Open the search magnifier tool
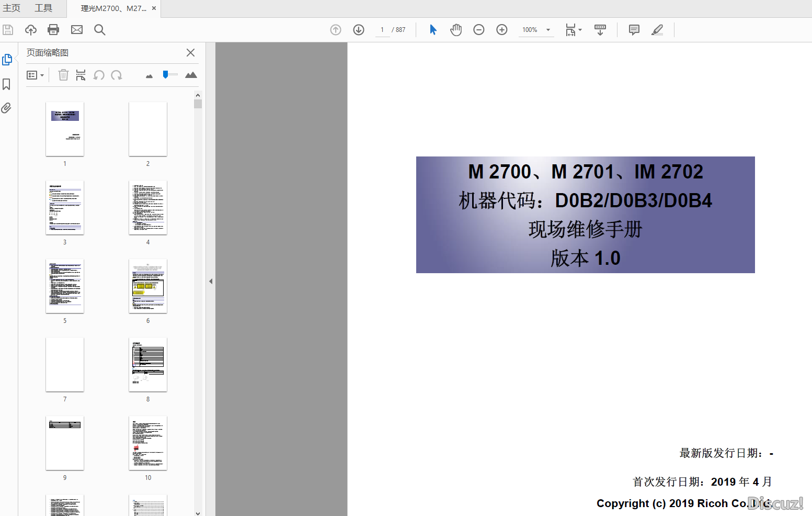The height and width of the screenshot is (516, 812). coord(99,30)
